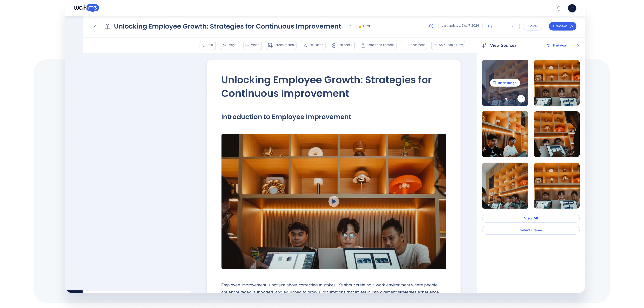Open the DT user avatar menu
Image resolution: width=644 pixels, height=308 pixels.
(x=572, y=9)
